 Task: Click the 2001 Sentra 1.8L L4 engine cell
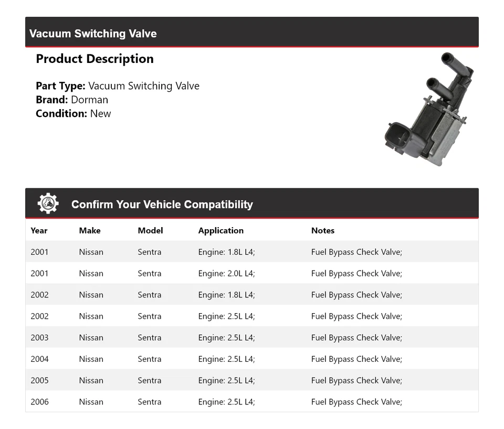tap(226, 252)
